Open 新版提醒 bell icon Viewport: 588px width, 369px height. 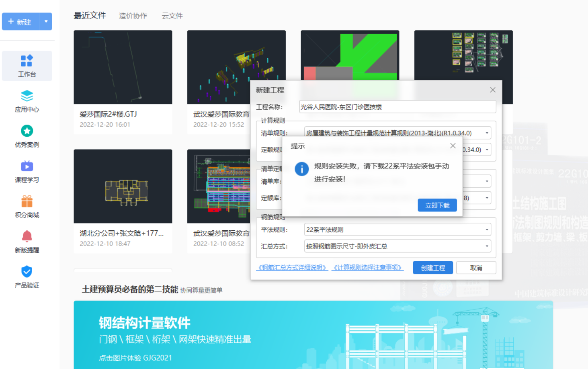pyautogui.click(x=27, y=236)
